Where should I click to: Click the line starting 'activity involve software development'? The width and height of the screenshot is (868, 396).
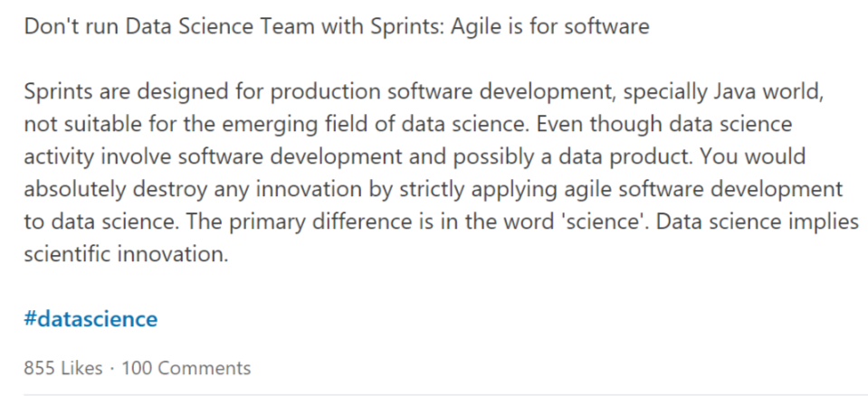click(415, 157)
